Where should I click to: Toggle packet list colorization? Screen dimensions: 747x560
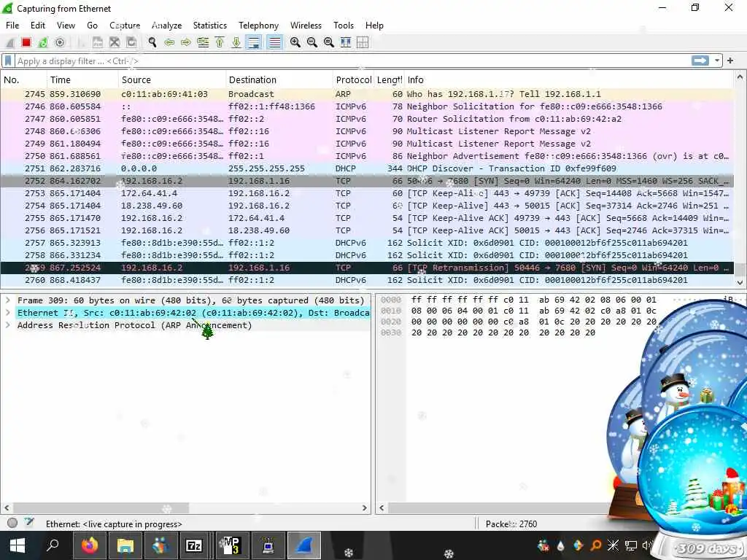tap(274, 42)
